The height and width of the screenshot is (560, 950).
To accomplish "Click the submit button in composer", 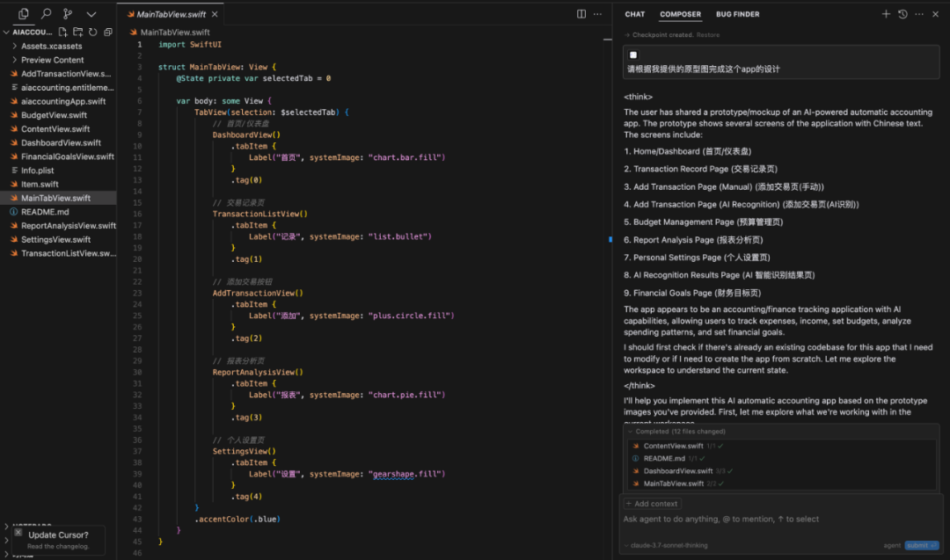I will (x=922, y=545).
